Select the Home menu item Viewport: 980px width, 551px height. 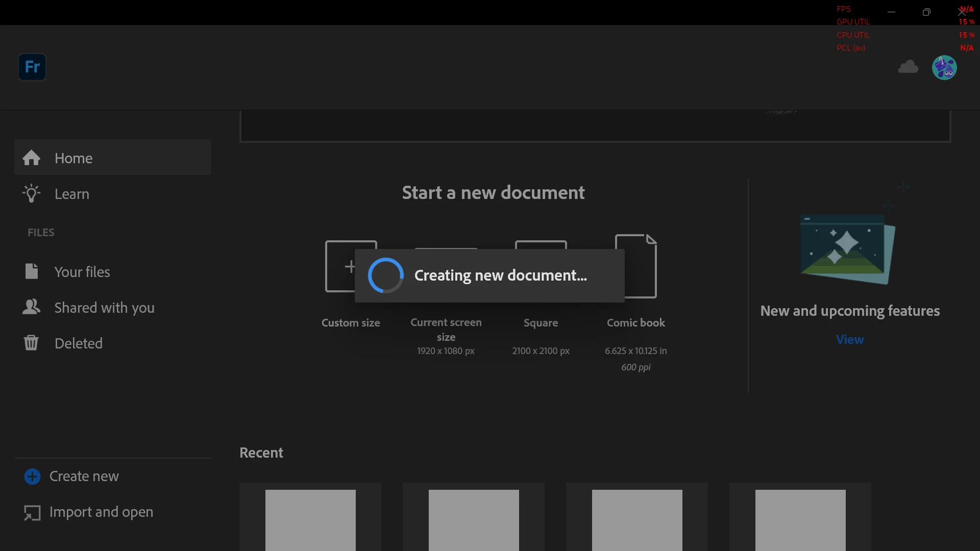coord(73,158)
